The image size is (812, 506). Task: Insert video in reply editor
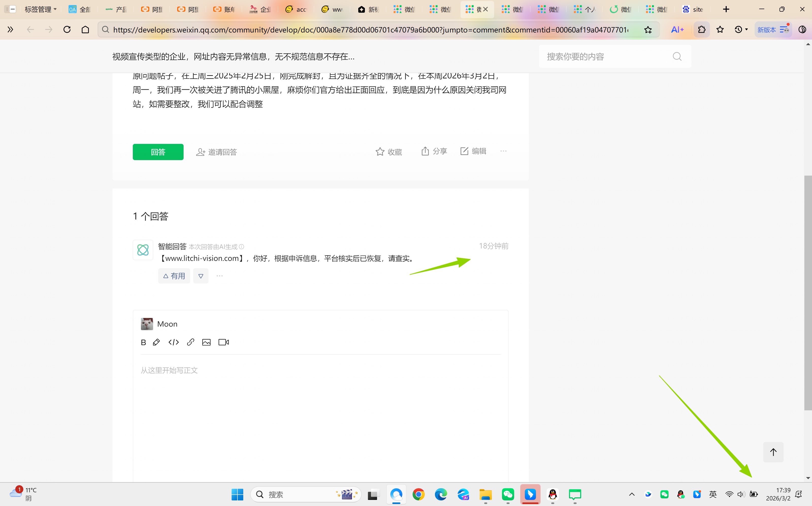223,342
